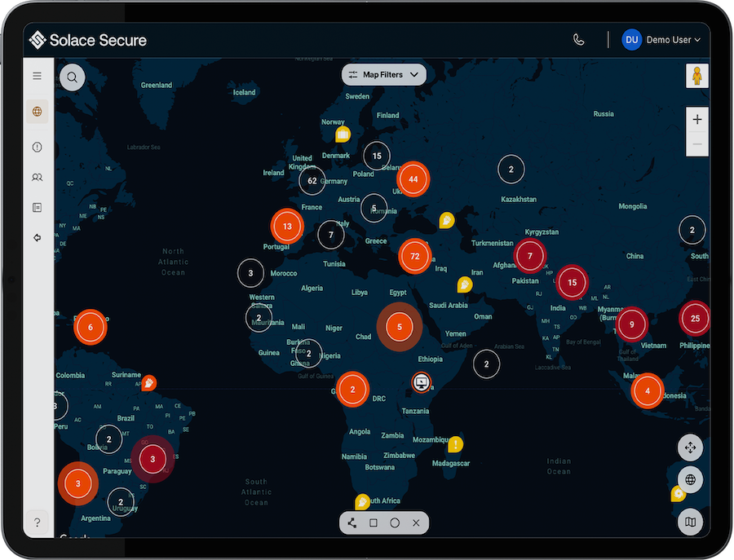Select the alerts icon in the sidebar
Image resolution: width=734 pixels, height=560 pixels.
[37, 147]
